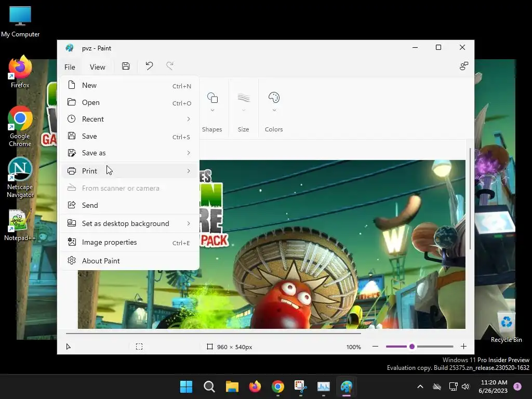Open Chrome from the taskbar
532x399 pixels.
(278, 387)
